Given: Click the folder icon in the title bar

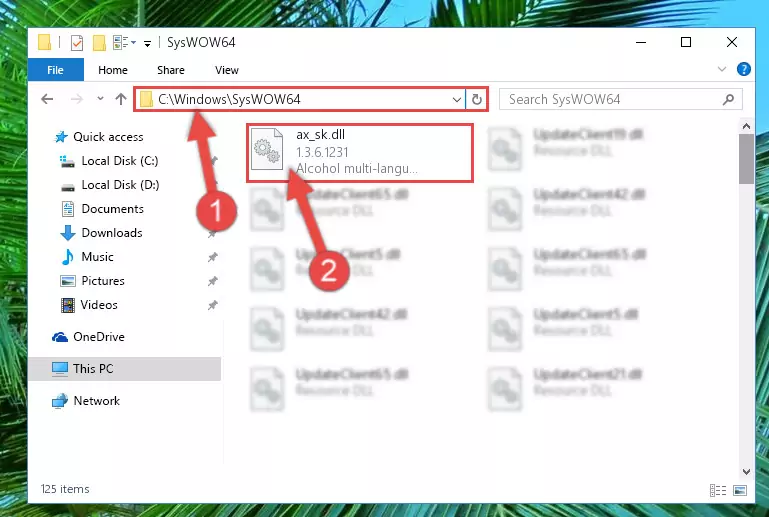Looking at the screenshot, I should pyautogui.click(x=45, y=43).
